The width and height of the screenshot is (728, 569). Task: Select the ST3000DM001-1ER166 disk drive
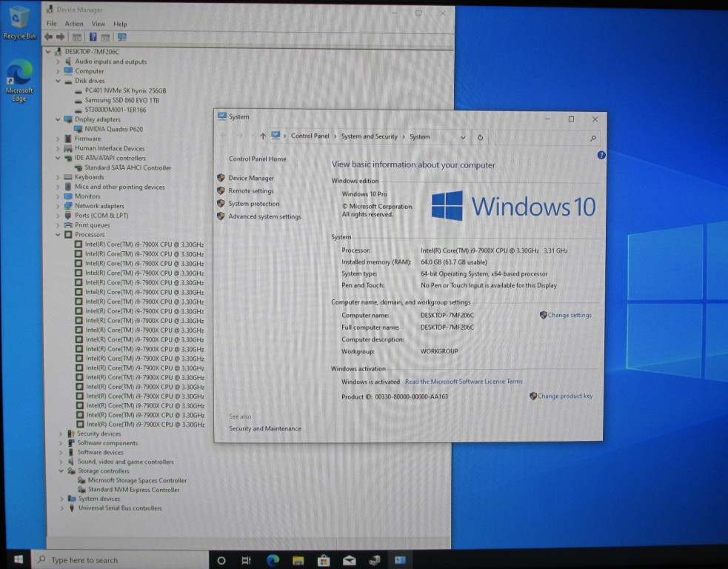tap(115, 110)
